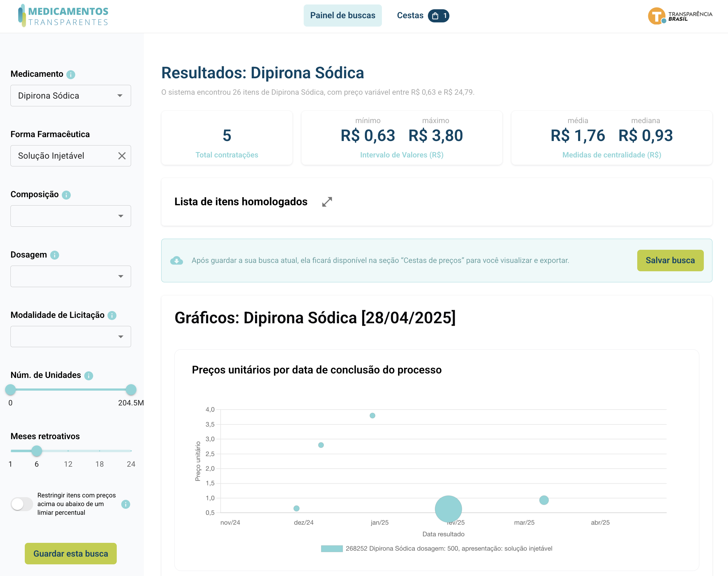Show info tooltip next to Medicamento
The height and width of the screenshot is (576, 728).
71,74
